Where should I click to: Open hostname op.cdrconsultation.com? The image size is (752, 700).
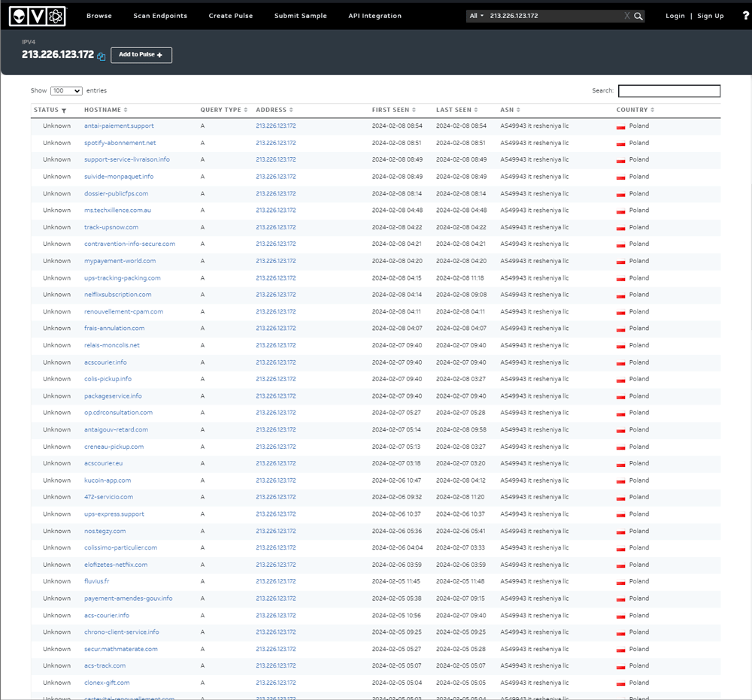point(119,413)
